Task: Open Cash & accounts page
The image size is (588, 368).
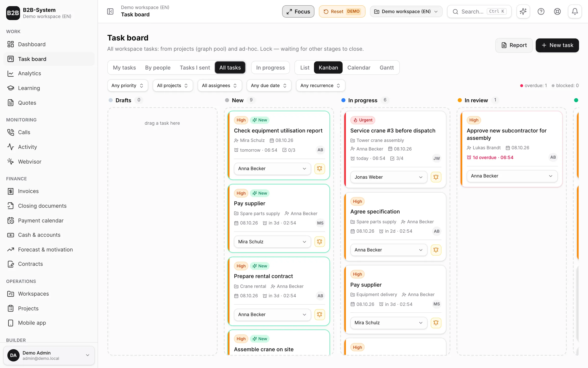Action: tap(49, 235)
